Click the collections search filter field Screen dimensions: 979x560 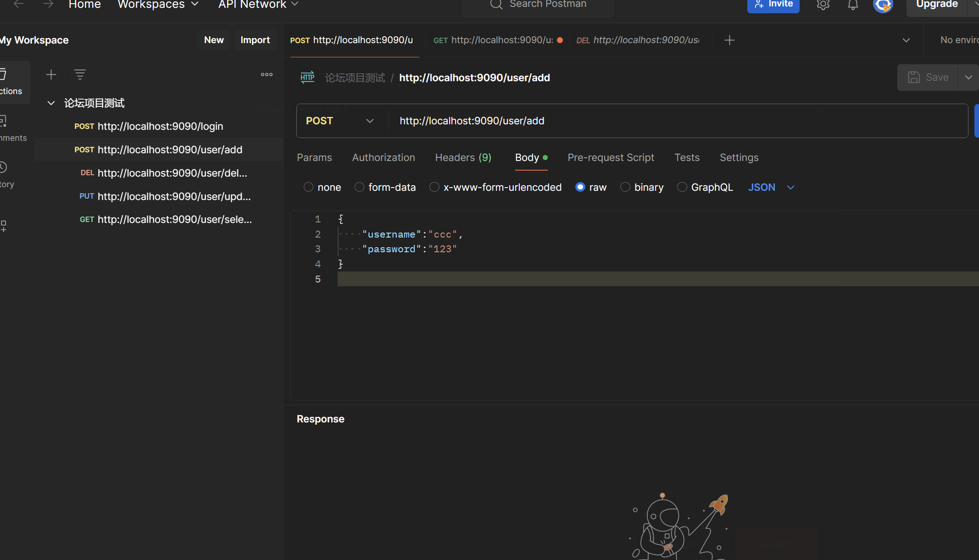coord(159,74)
